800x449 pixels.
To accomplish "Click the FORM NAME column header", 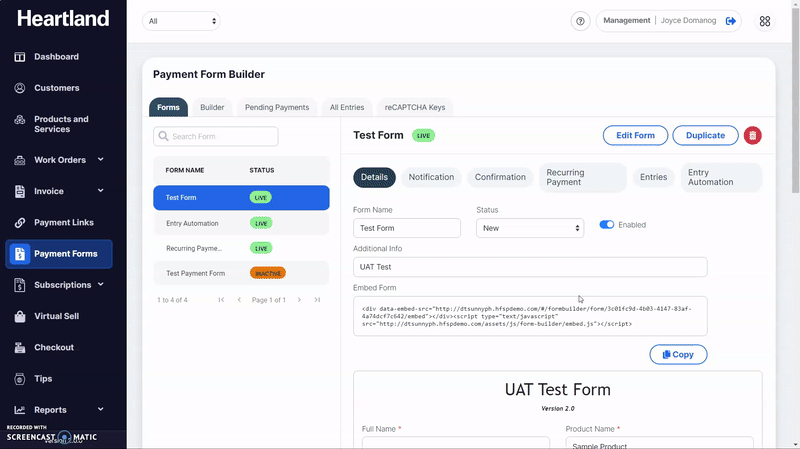I will click(185, 170).
